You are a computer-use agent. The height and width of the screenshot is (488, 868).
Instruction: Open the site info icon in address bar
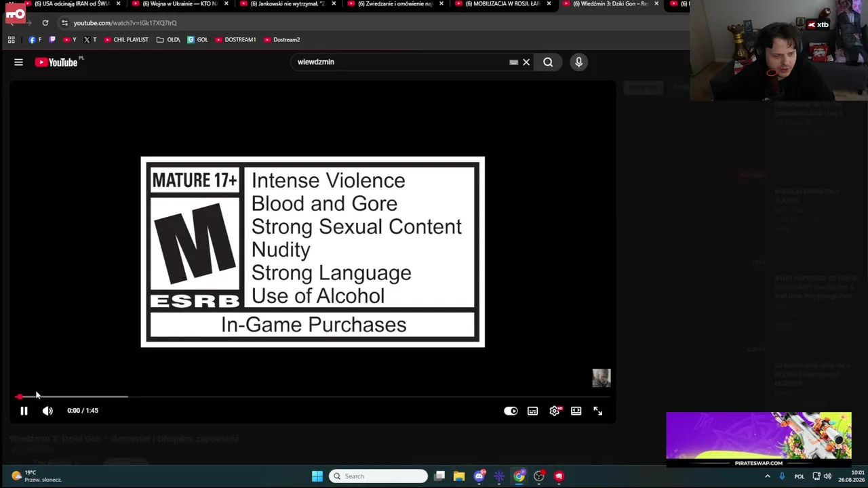click(x=64, y=23)
